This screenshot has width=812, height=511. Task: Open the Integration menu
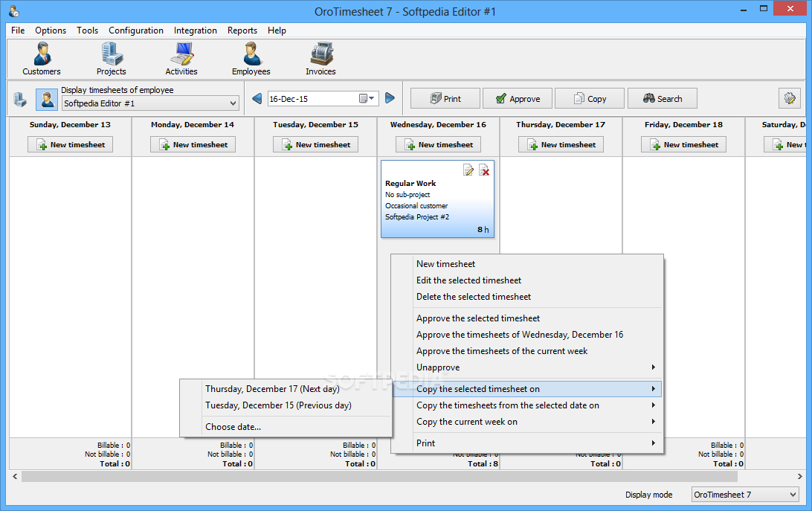pyautogui.click(x=196, y=30)
